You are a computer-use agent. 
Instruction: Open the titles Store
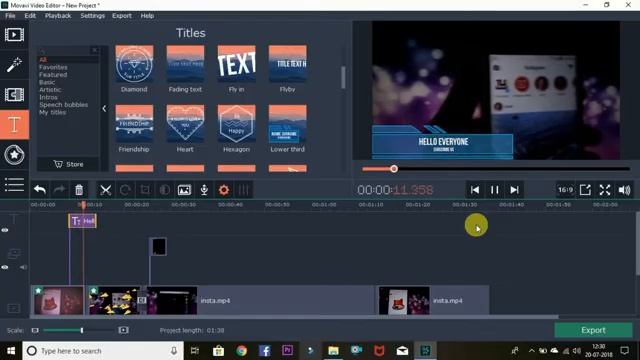click(x=68, y=164)
